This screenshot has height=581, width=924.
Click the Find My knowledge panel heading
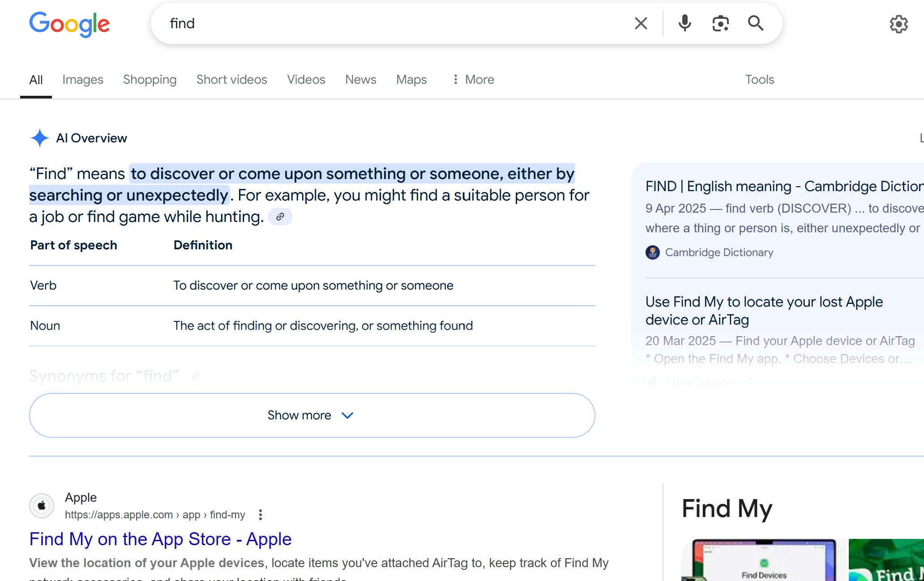point(727,508)
